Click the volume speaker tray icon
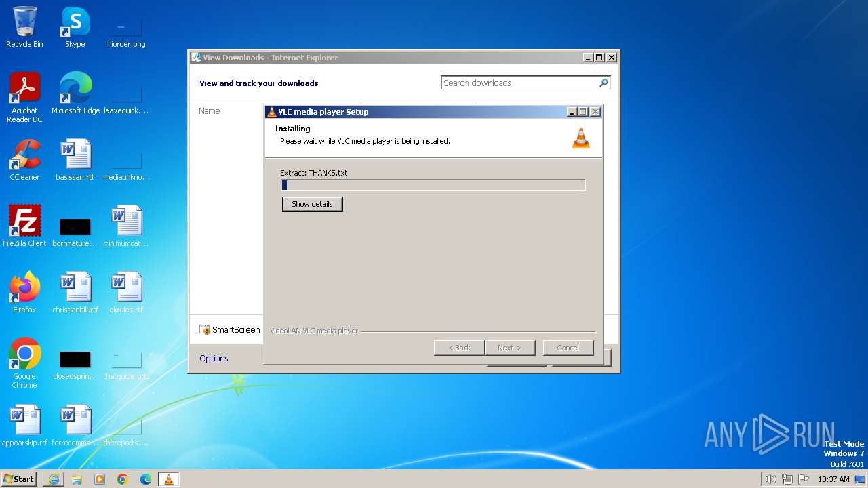This screenshot has height=488, width=868. click(770, 479)
